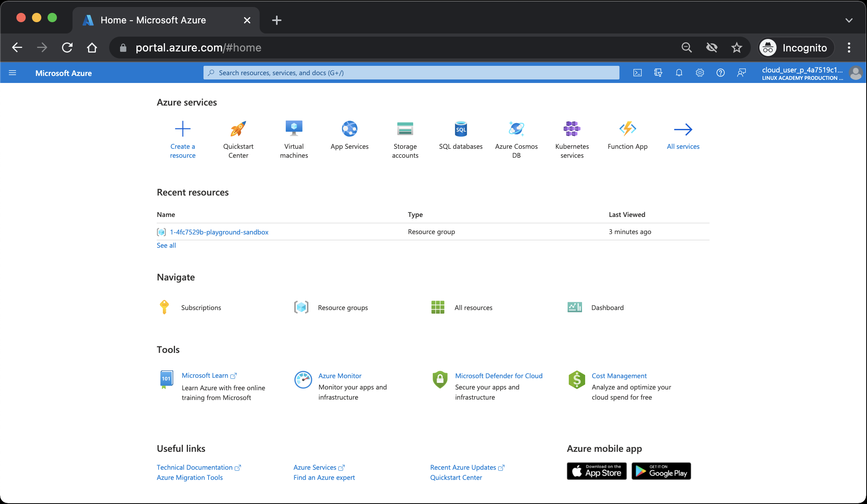This screenshot has width=867, height=504.
Task: Open Azure Cosmos DB service
Action: click(x=516, y=138)
